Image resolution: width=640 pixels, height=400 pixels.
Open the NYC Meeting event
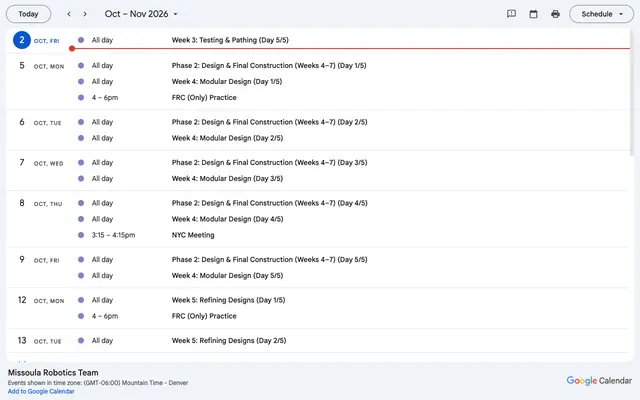[193, 235]
